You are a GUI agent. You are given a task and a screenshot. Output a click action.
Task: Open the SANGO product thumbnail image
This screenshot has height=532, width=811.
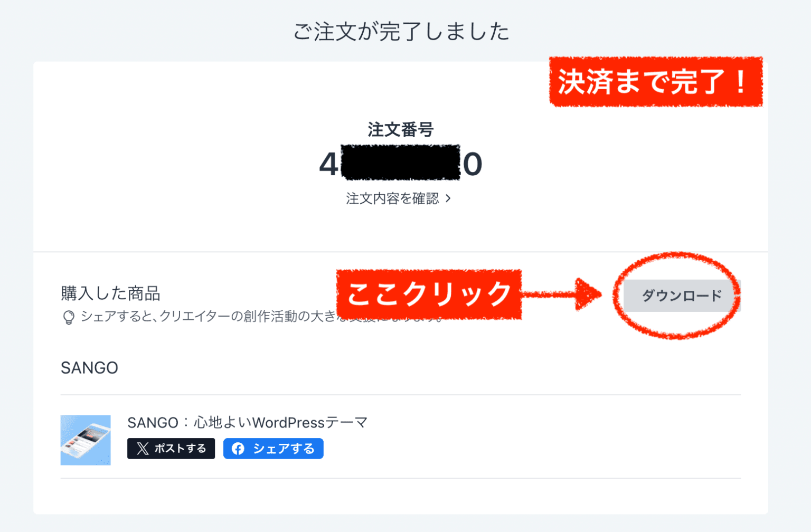(86, 440)
